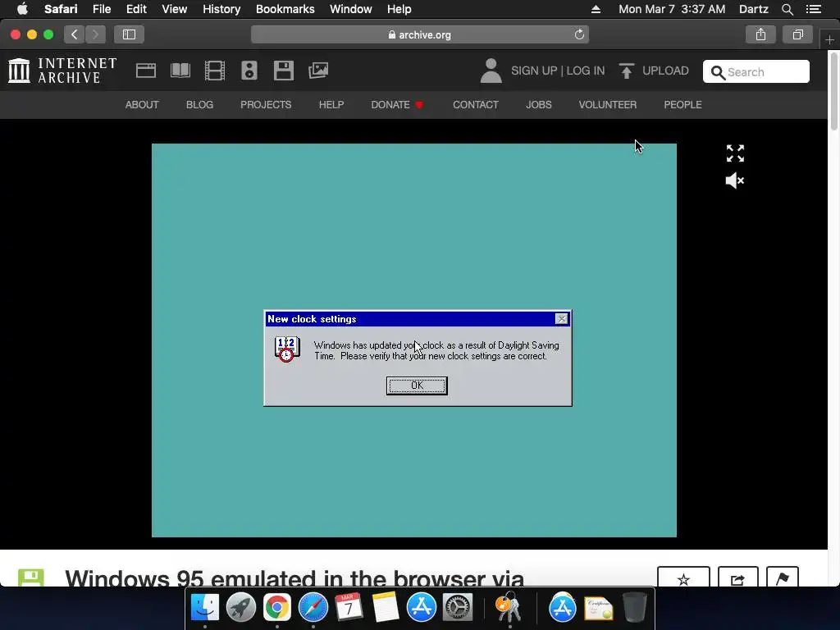Open the DONATE link
Viewport: 840px width, 630px height.
tap(398, 104)
